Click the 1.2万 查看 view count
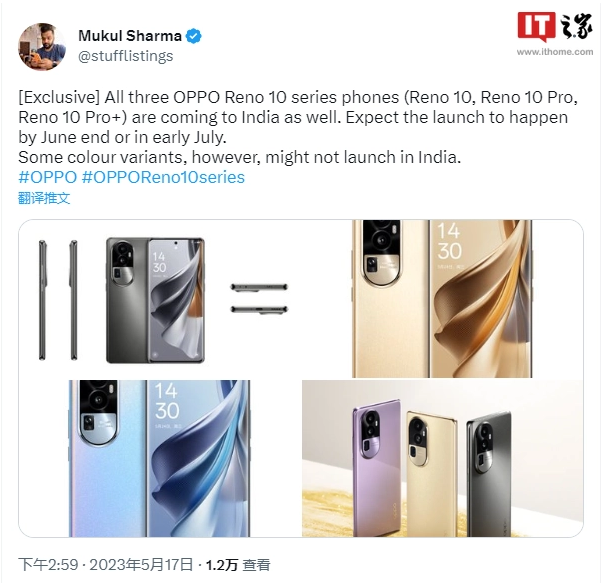 [x=237, y=565]
